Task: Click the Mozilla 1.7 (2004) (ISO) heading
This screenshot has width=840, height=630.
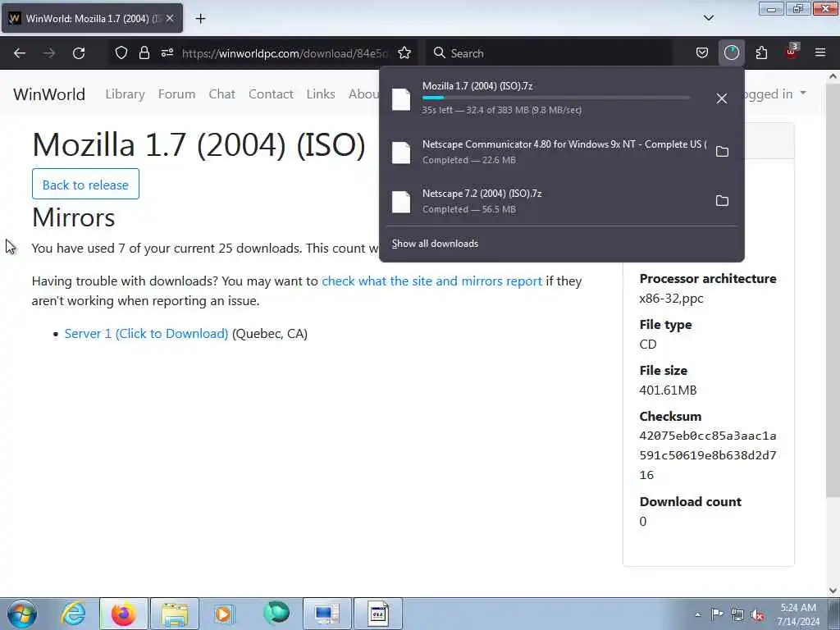Action: (199, 144)
